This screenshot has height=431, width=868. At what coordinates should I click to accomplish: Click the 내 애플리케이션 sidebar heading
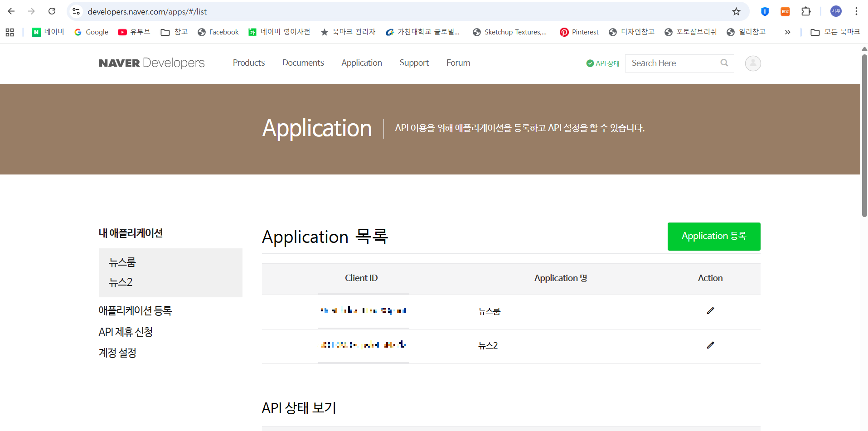pos(131,233)
